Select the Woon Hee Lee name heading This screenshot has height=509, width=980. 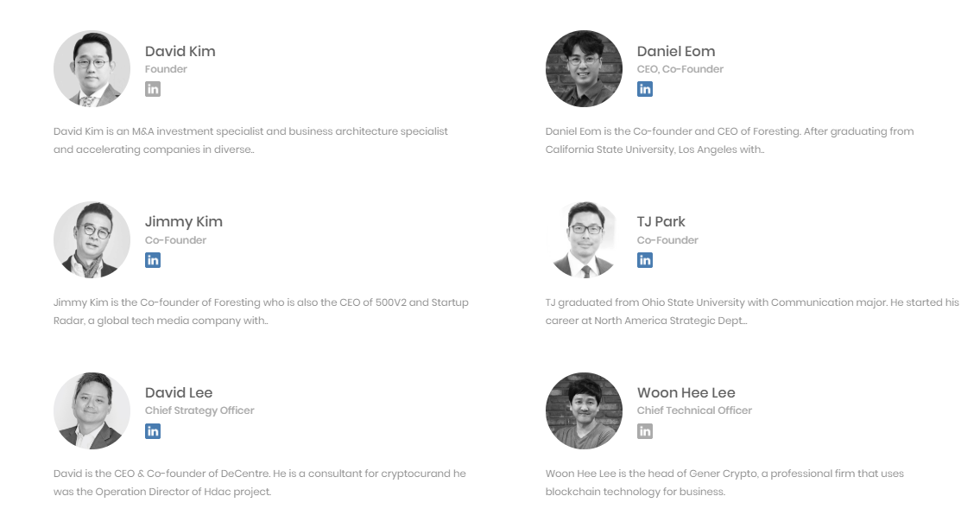(x=686, y=392)
